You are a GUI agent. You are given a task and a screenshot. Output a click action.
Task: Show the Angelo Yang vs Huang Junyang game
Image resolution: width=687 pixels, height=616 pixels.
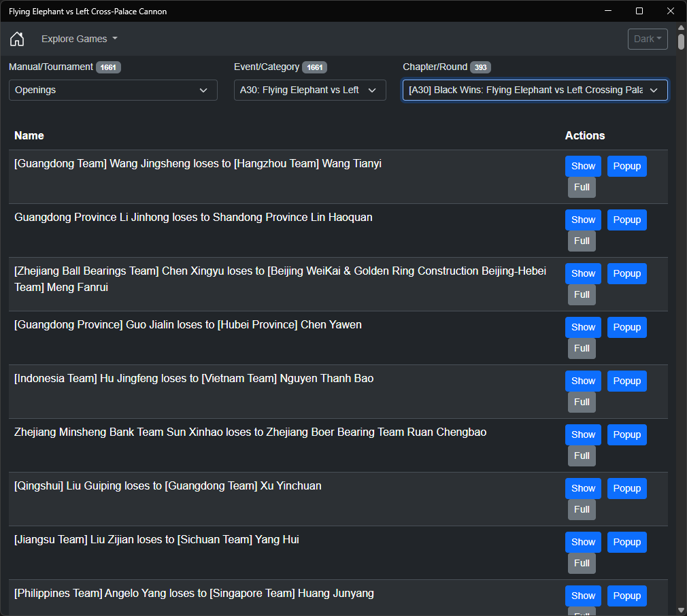pos(583,596)
